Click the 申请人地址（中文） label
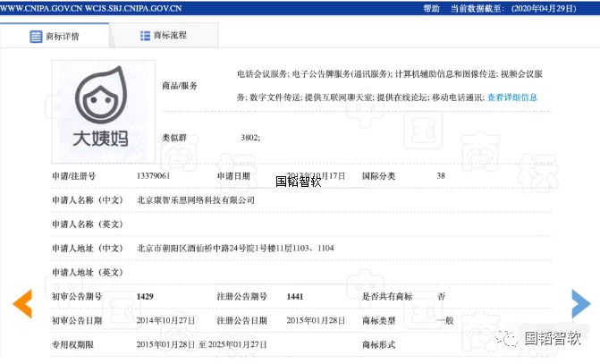 pyautogui.click(x=88, y=248)
